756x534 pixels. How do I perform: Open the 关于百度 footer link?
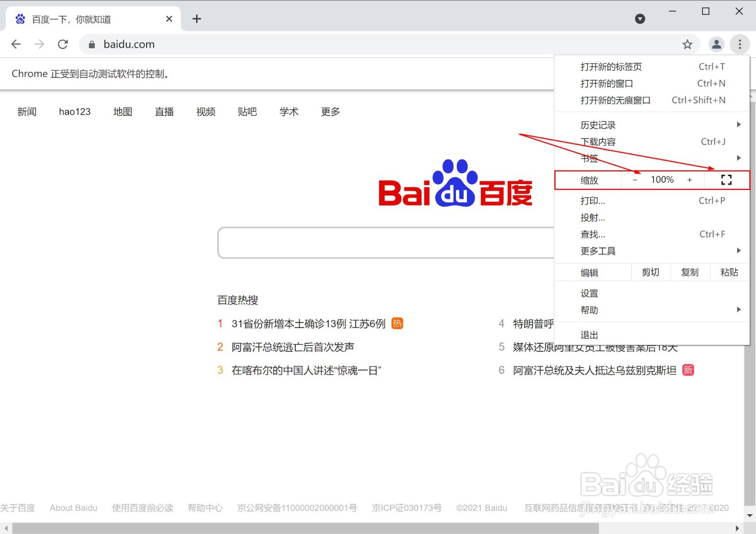tap(17, 508)
